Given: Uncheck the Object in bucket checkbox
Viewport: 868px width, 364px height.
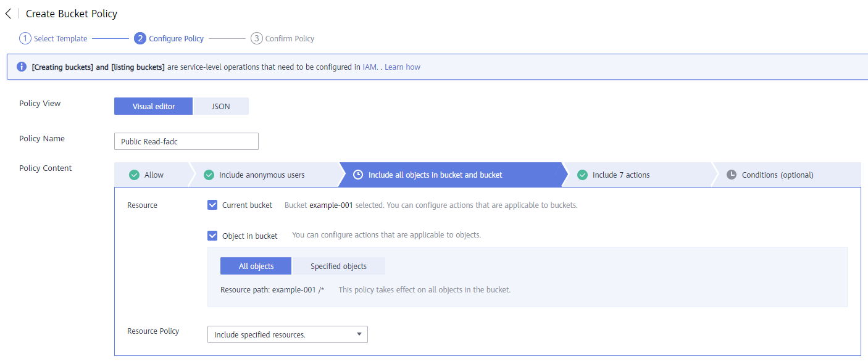Looking at the screenshot, I should pyautogui.click(x=212, y=235).
